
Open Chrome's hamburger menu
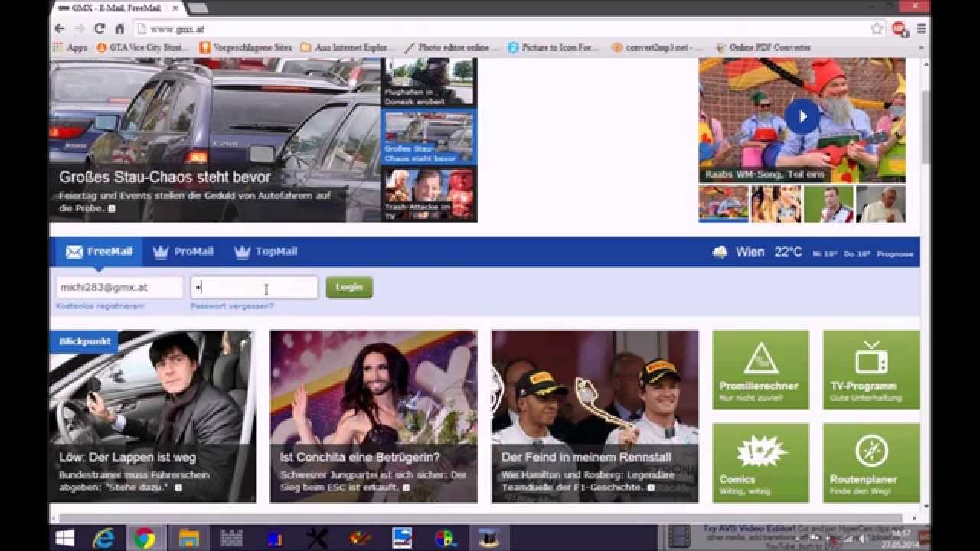coord(921,28)
